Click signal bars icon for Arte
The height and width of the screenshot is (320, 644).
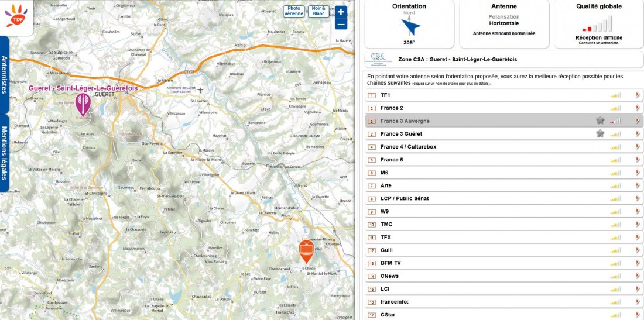tap(616, 185)
